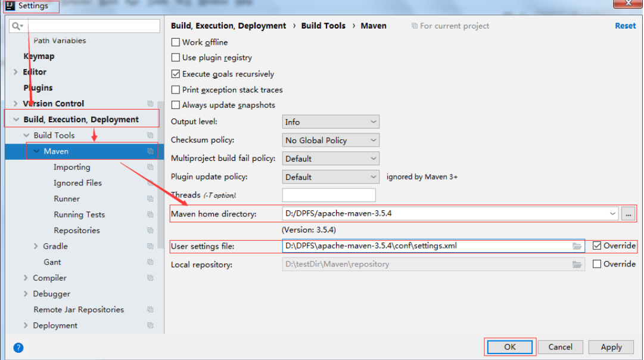644x360 pixels.
Task: Open Repositories under Maven
Action: click(x=77, y=231)
